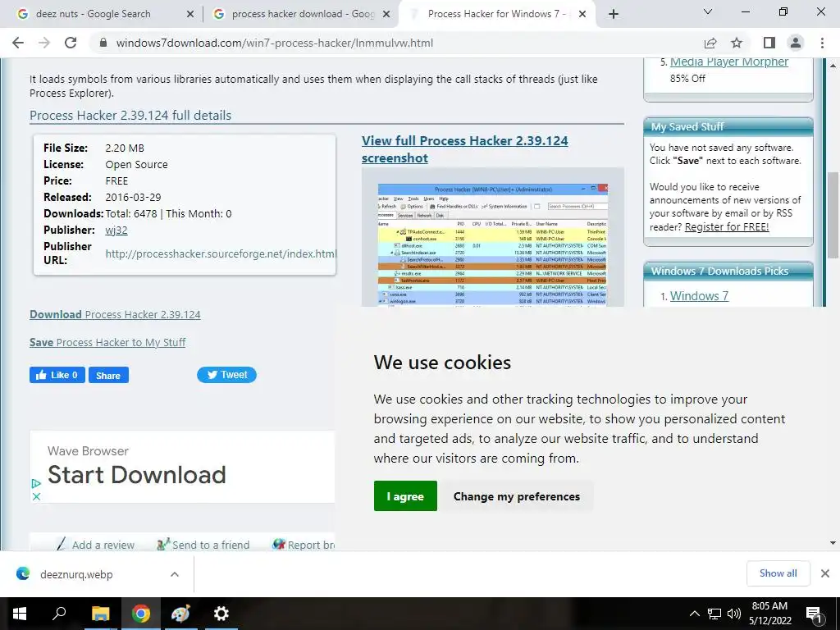The image size is (840, 630).
Task: Switch to the deez nuts Google Search tab
Action: pos(94,14)
